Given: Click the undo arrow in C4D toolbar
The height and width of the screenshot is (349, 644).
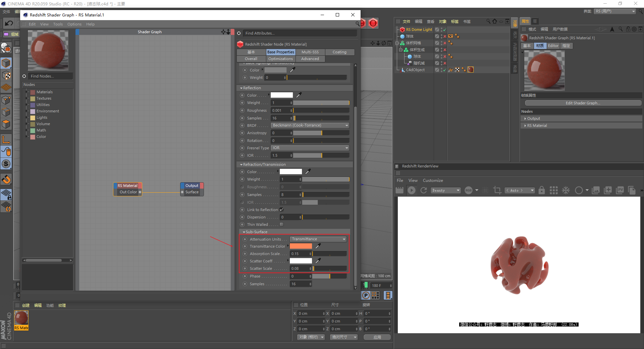Looking at the screenshot, I should coord(9,23).
